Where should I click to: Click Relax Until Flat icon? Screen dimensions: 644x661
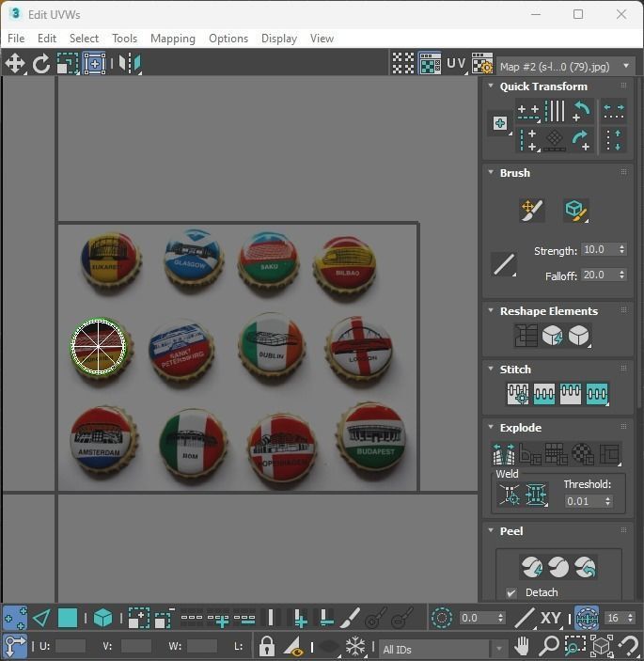(x=552, y=336)
